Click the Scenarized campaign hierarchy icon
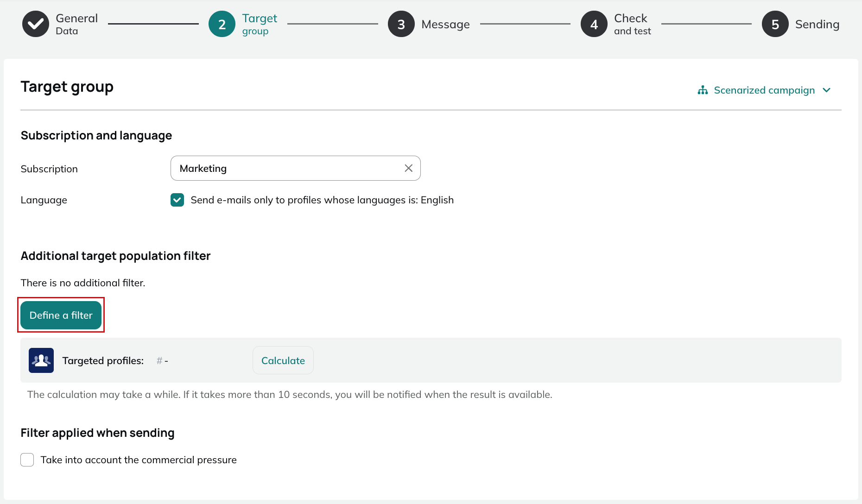 (x=703, y=90)
